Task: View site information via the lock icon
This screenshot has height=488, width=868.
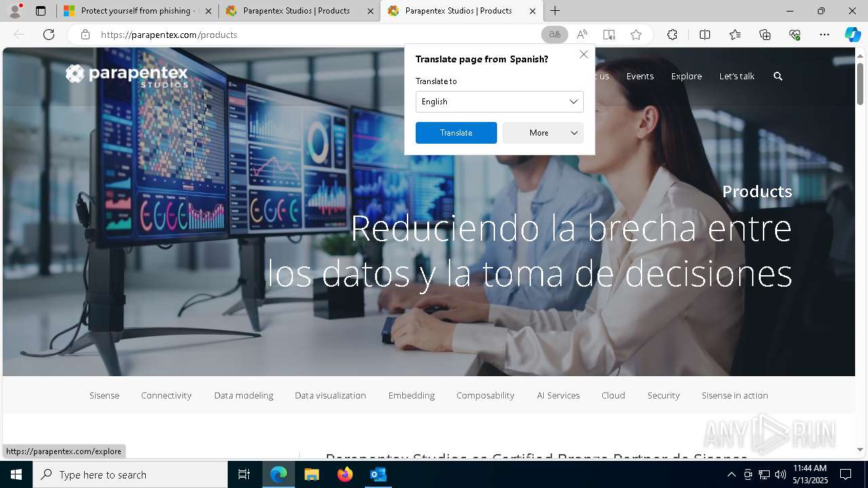Action: click(85, 35)
